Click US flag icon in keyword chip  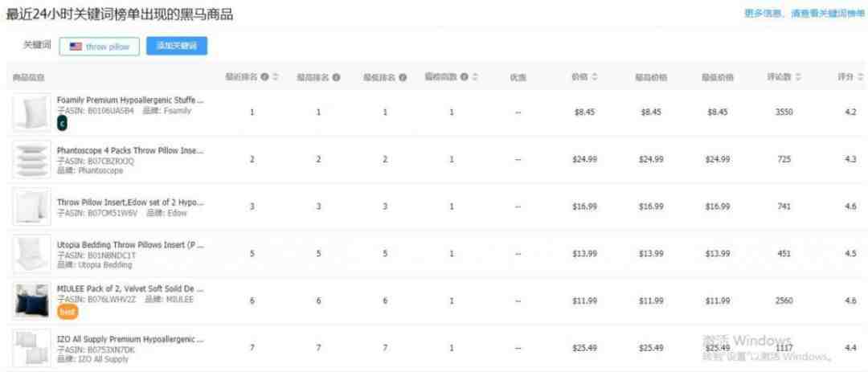click(76, 47)
